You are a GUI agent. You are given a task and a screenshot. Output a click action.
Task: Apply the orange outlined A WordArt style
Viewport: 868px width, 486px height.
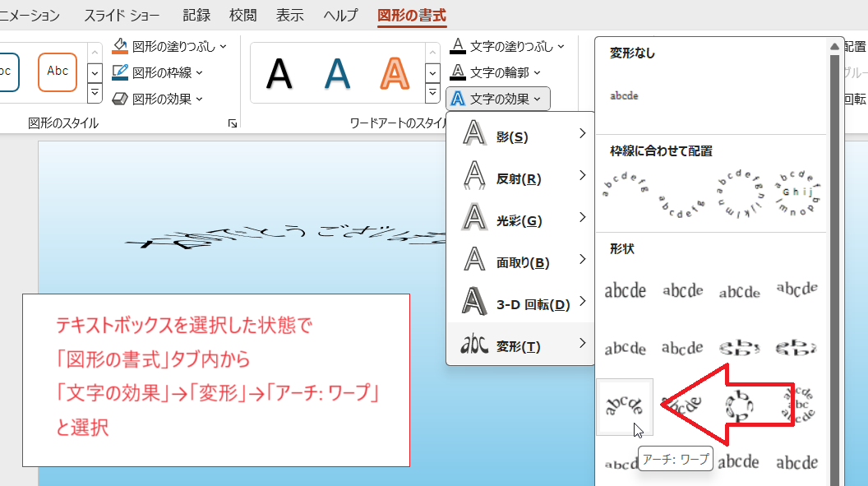(x=395, y=74)
